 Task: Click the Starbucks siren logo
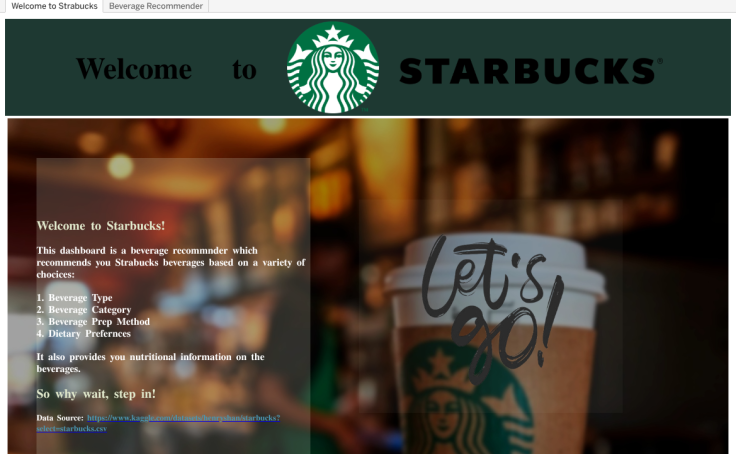click(333, 68)
